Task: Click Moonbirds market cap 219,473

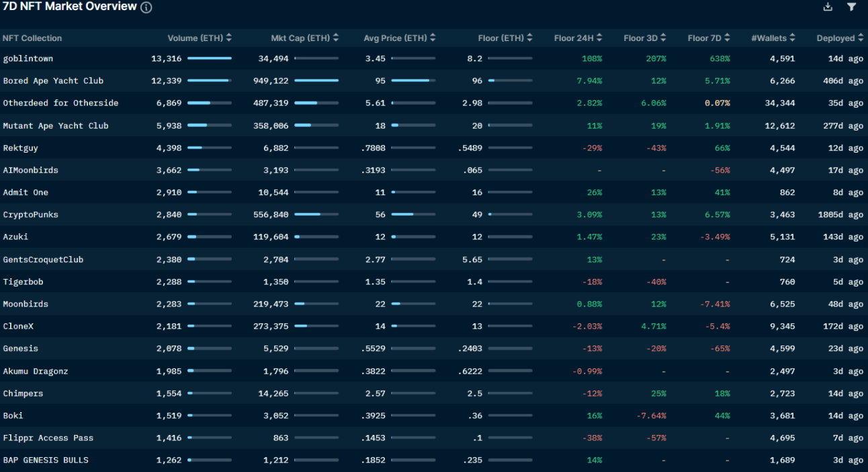Action: (271, 304)
